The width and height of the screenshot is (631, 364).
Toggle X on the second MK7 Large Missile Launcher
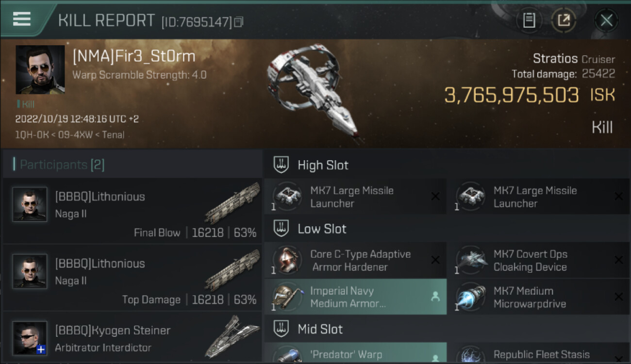pos(618,197)
